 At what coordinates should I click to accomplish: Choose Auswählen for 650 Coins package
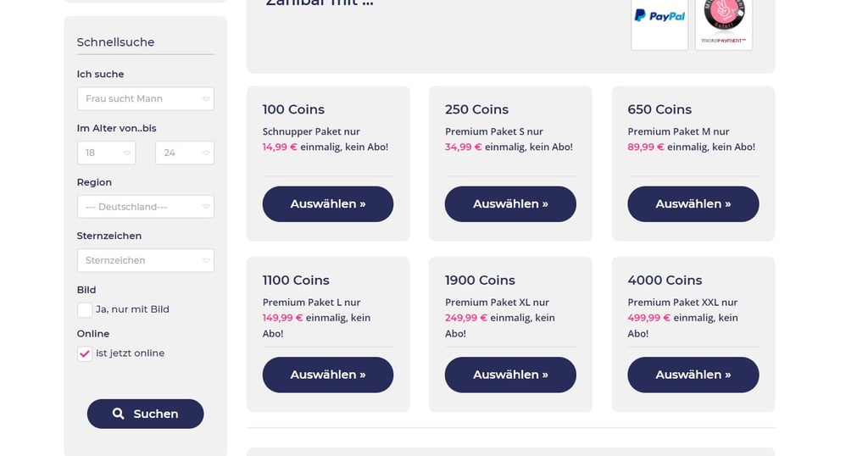point(693,203)
